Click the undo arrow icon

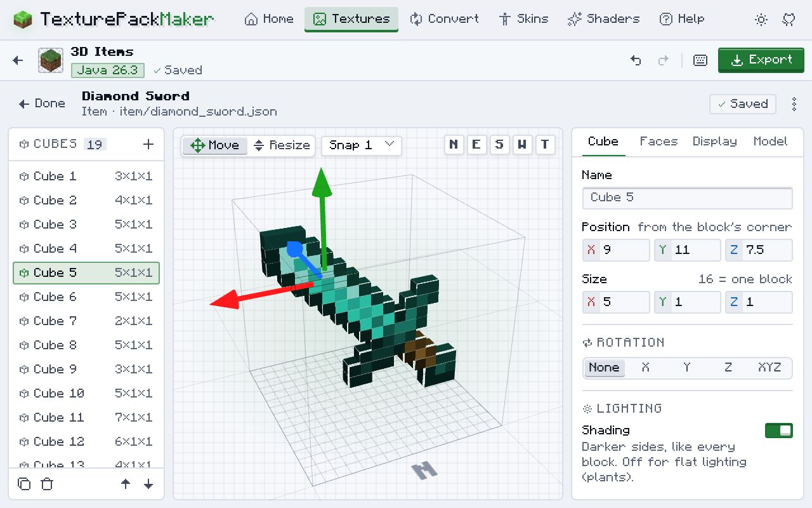636,60
